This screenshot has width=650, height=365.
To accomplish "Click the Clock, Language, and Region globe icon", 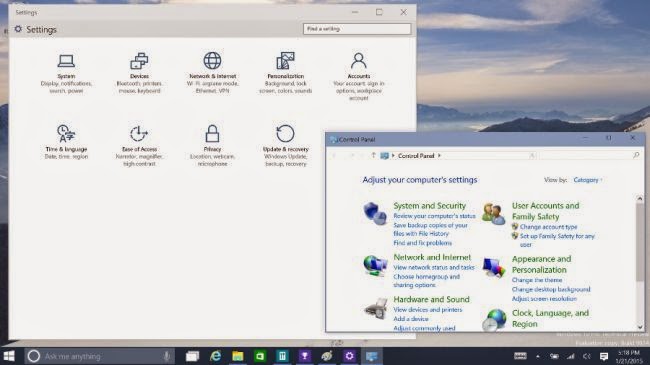I will pyautogui.click(x=495, y=319).
